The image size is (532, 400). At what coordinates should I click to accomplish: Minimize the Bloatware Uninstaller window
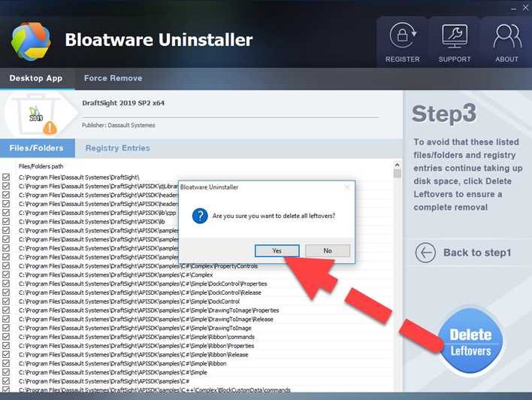coord(514,8)
